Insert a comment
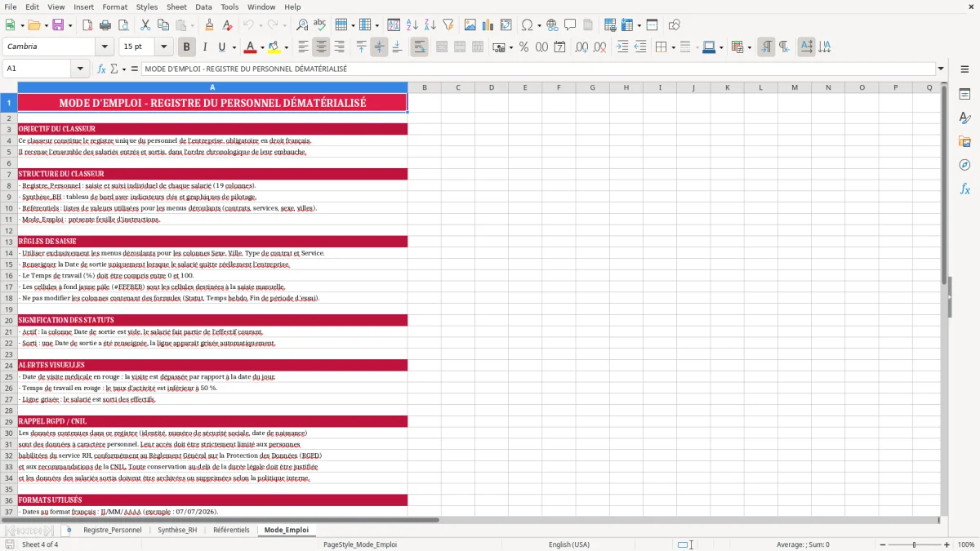980x551 pixels. click(570, 25)
